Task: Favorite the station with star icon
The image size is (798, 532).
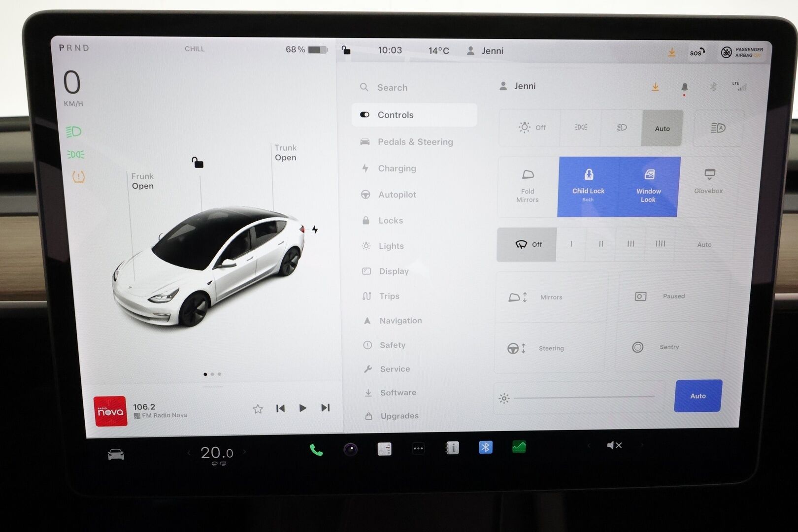Action: tap(258, 408)
